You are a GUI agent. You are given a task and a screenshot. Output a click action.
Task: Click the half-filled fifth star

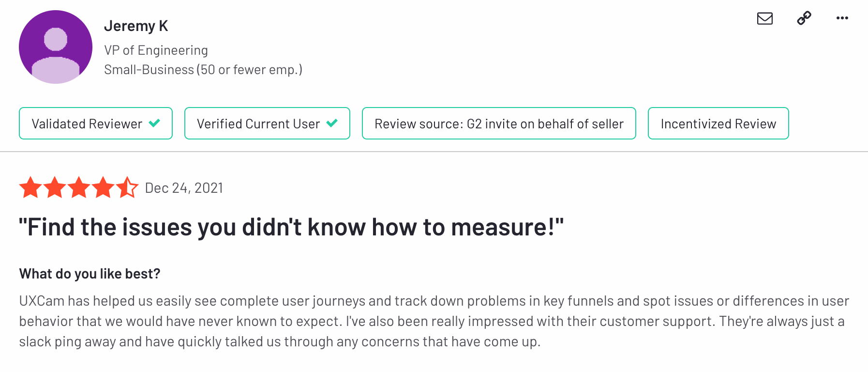click(127, 187)
